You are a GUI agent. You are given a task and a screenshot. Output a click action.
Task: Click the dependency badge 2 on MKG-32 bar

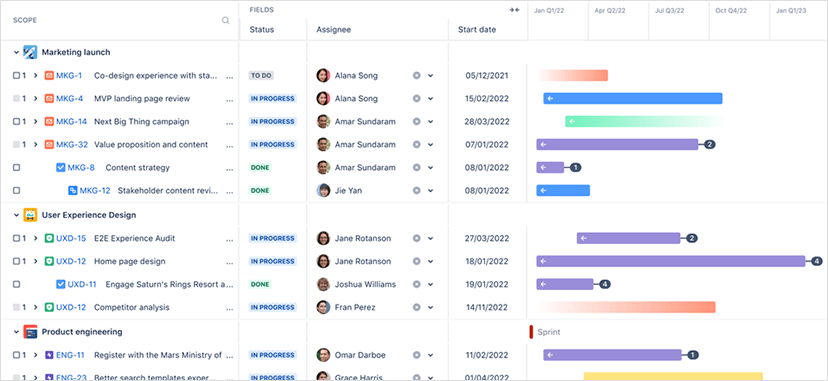click(x=709, y=145)
